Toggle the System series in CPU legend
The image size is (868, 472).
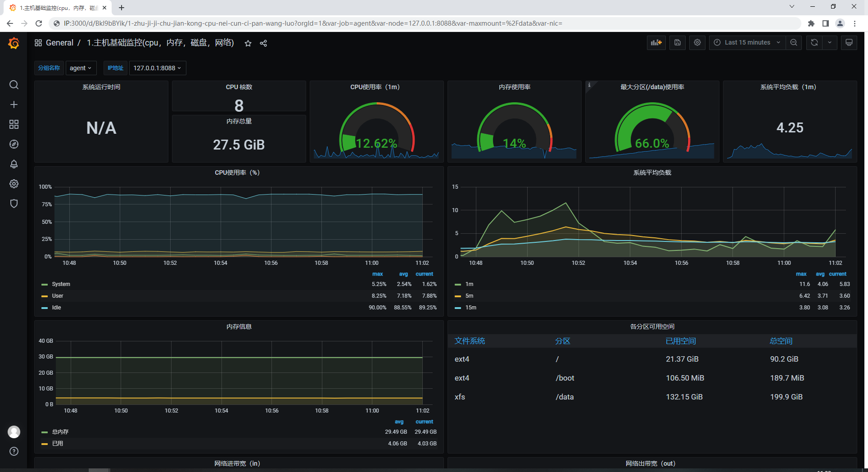pyautogui.click(x=61, y=284)
